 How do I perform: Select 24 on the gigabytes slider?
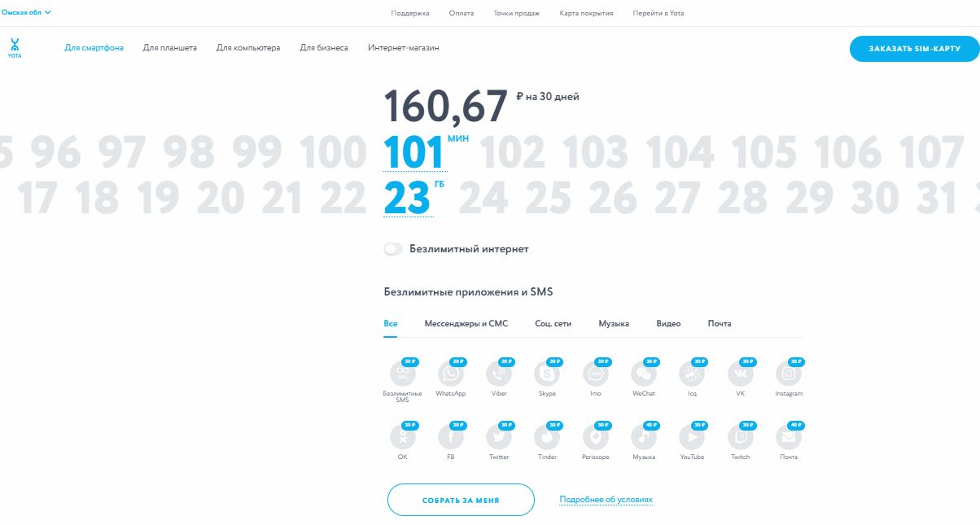483,198
